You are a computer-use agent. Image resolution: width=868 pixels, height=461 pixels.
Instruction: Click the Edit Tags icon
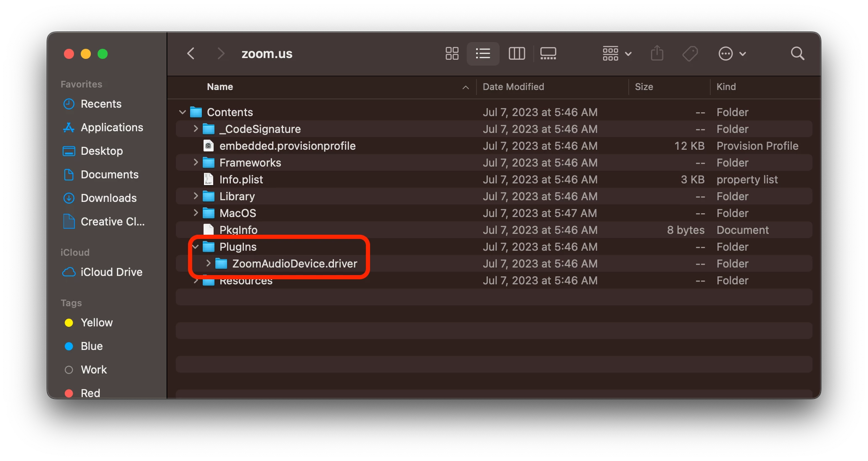point(690,53)
